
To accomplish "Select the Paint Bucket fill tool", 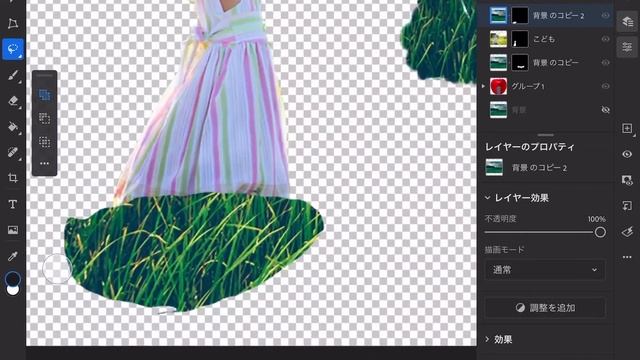I will pos(13,127).
